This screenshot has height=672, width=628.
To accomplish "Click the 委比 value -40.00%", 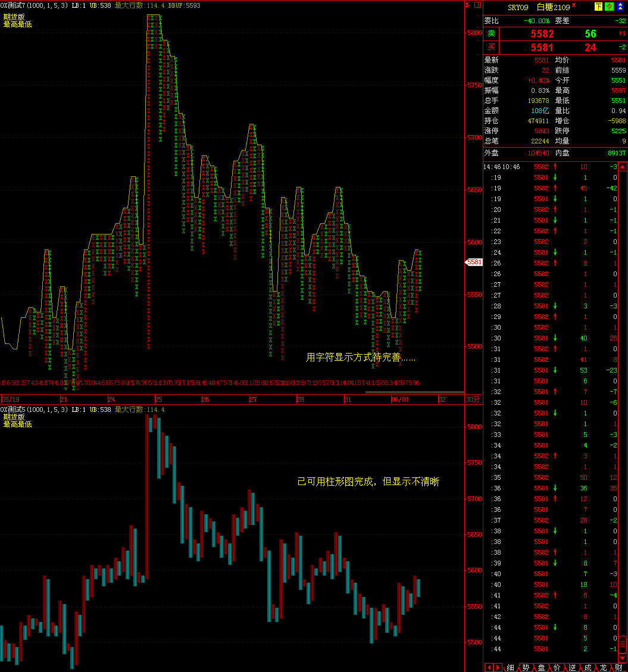I will (x=536, y=21).
